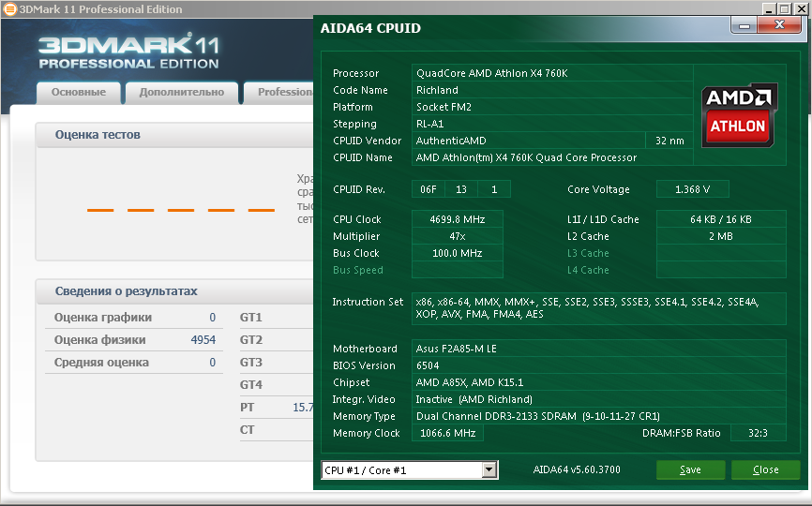Click the GT3 row label
The height and width of the screenshot is (506, 812).
click(x=251, y=363)
